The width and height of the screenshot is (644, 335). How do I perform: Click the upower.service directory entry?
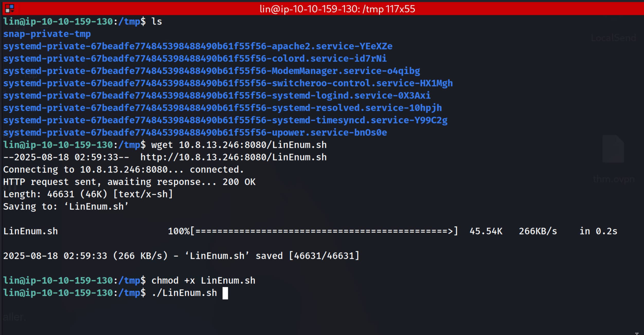[195, 133]
